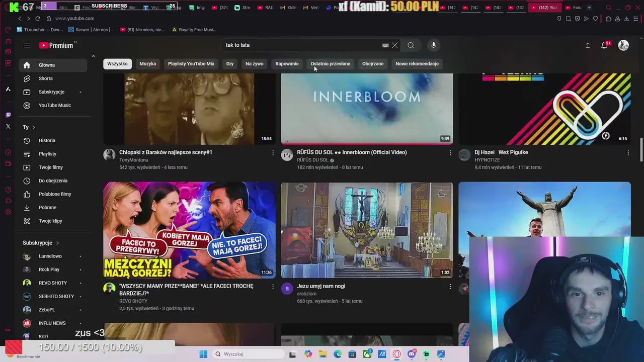The image size is (644, 362).
Task: Open Shorts in the sidebar
Action: (54, 78)
